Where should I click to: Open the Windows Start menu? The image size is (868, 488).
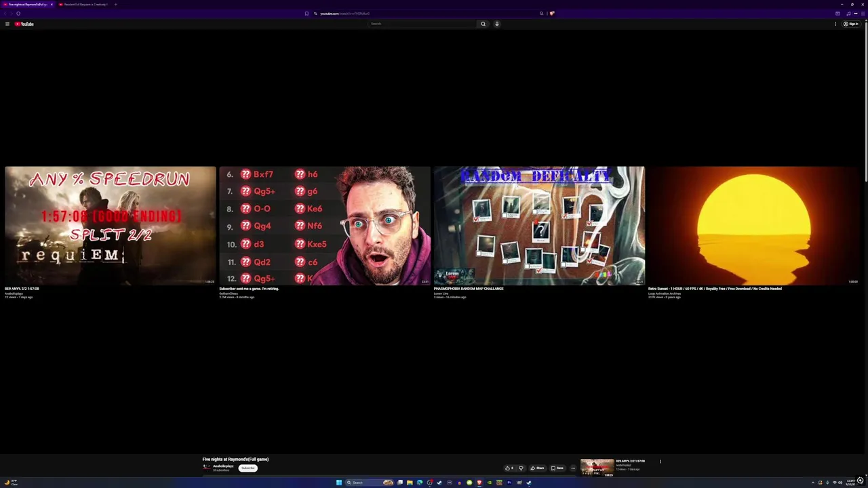pos(339,483)
